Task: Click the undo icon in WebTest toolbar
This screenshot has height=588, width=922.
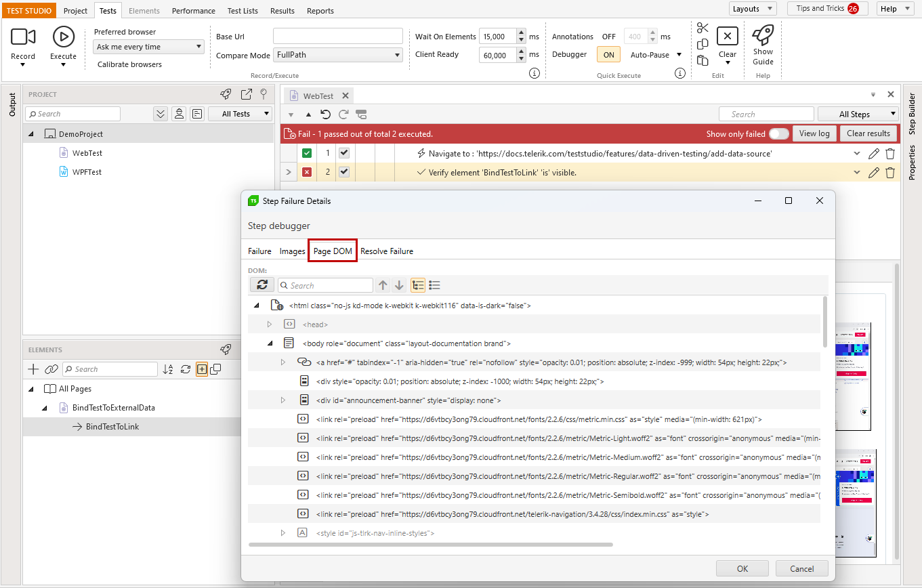Action: point(326,114)
